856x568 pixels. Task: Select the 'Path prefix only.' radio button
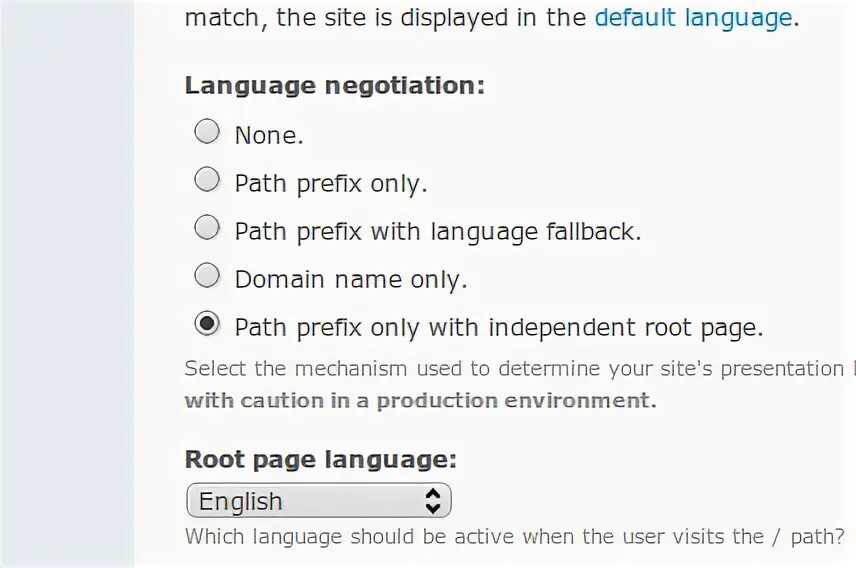pos(207,180)
